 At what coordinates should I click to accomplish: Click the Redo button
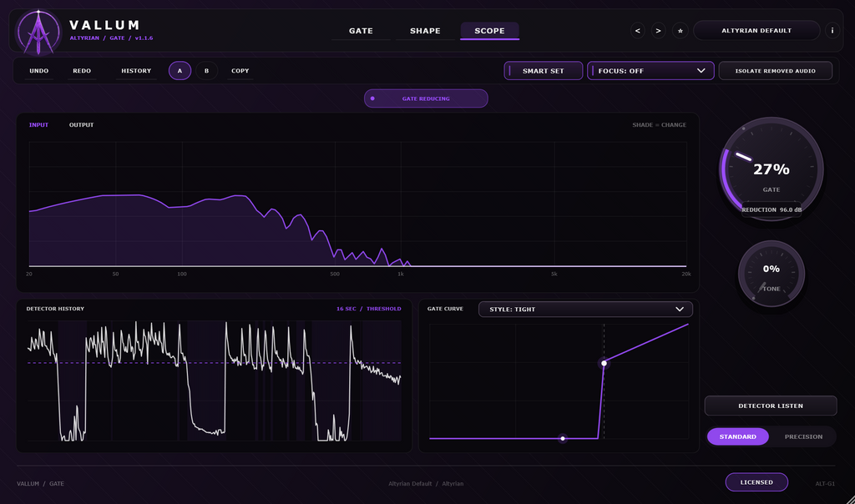(82, 71)
